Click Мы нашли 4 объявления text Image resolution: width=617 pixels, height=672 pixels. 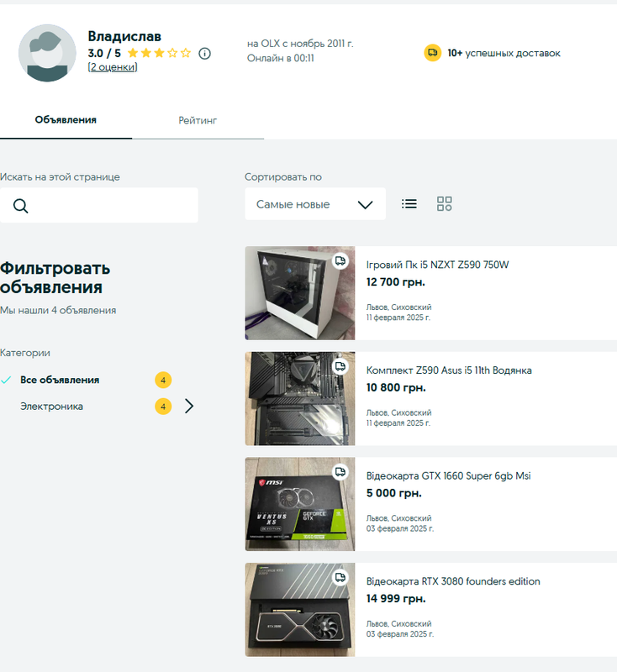[x=58, y=310]
